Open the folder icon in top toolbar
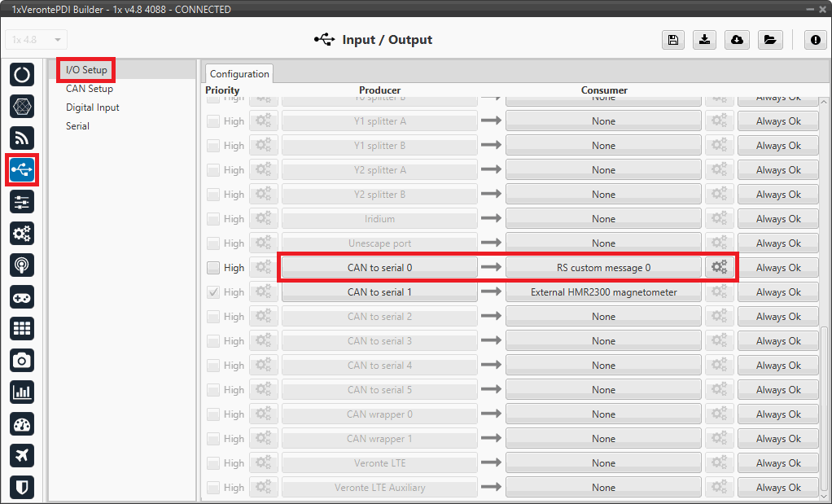This screenshot has height=504, width=832. pos(769,40)
